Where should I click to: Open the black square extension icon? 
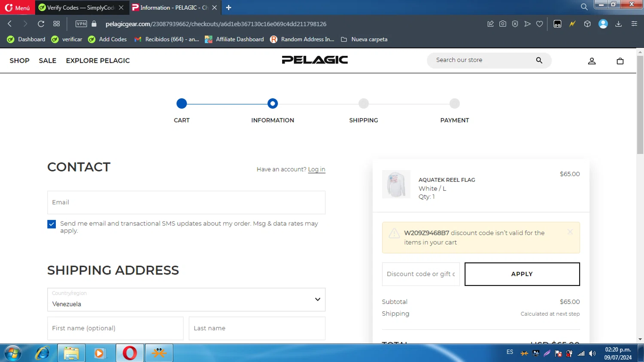tap(557, 24)
